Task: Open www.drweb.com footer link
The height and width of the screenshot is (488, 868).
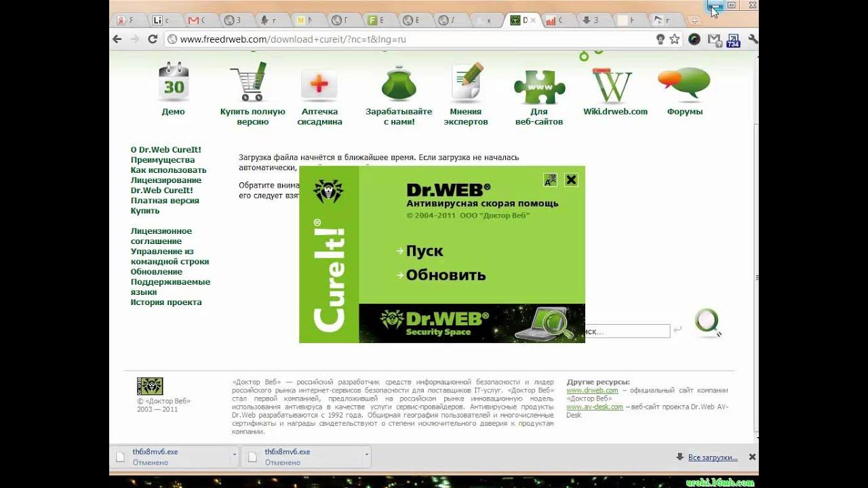Action: click(x=592, y=390)
